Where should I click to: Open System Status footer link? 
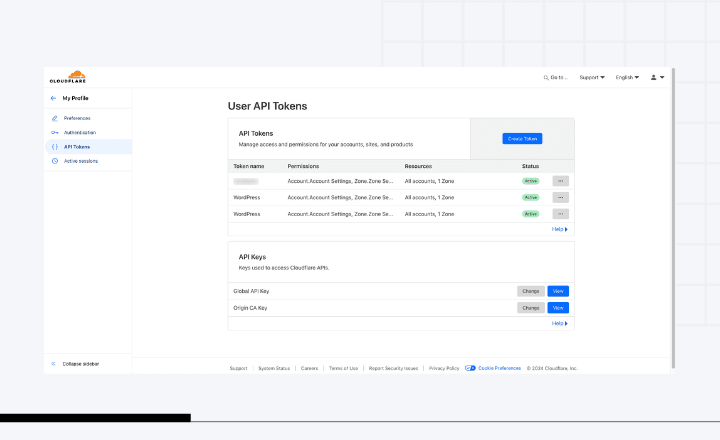pos(274,368)
